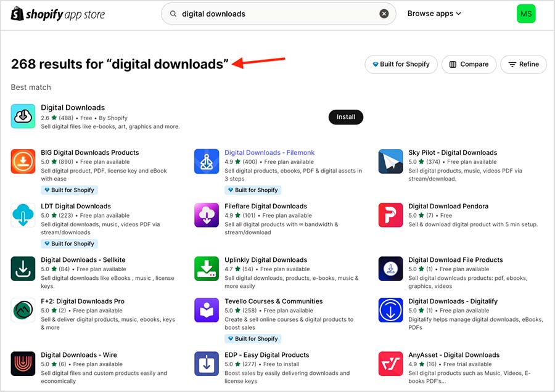Select the 4.9 (400) rating text
Screen dimensions: 555x392
[240, 161]
